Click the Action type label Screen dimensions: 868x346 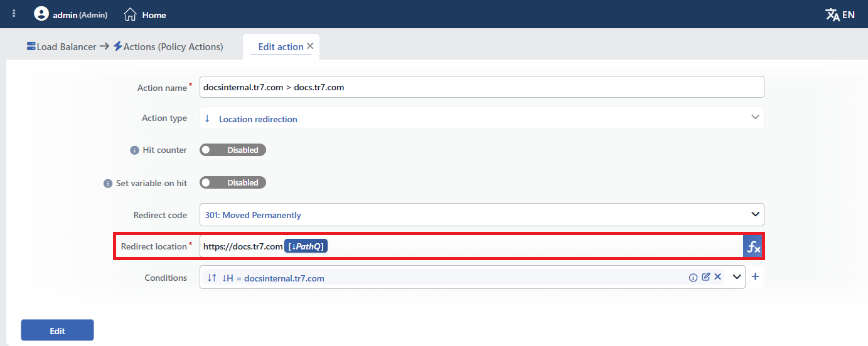[x=164, y=118]
